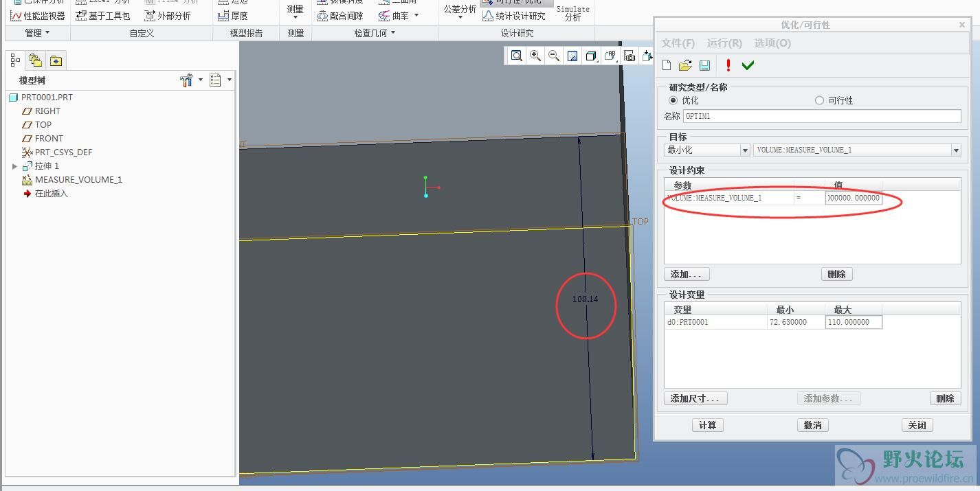Click the constraint 删除 button below 设计约束

tap(836, 274)
